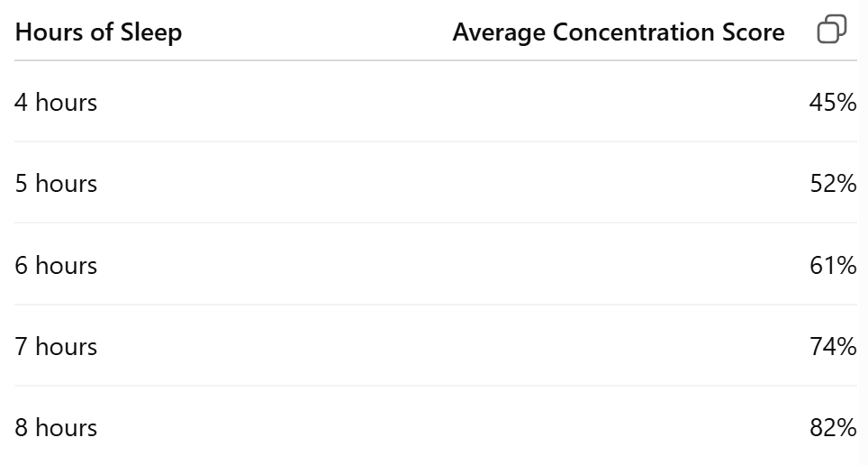The height and width of the screenshot is (465, 868).
Task: Click the word "Average" in the header
Action: [x=499, y=32]
